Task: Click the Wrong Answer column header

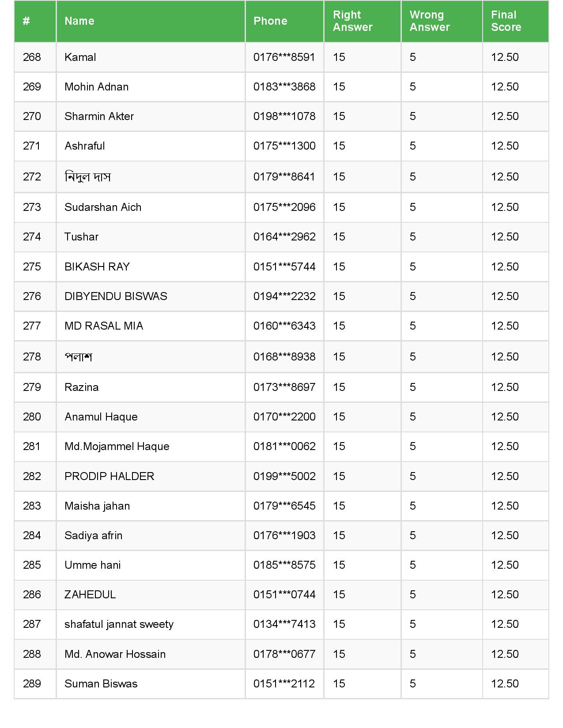Action: [x=429, y=21]
